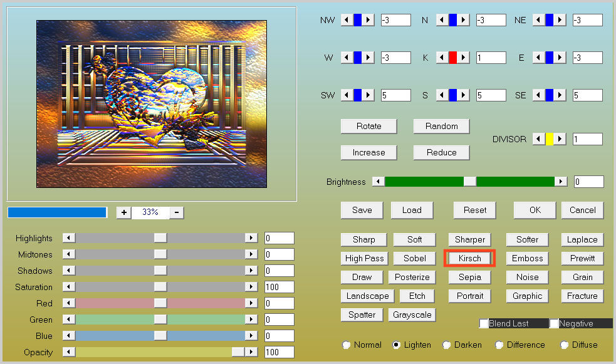Select the Lighten blend mode radio
The height and width of the screenshot is (364, 616).
click(x=397, y=345)
